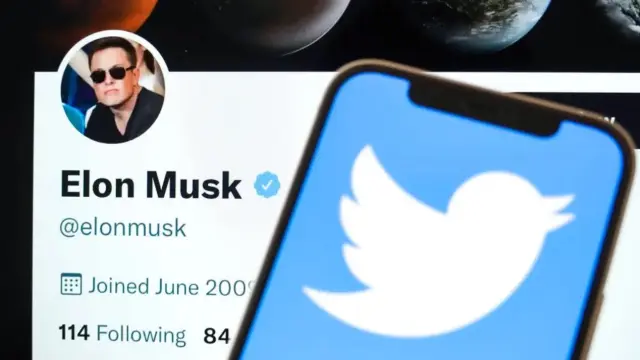Tap the white Twitter bird logo

coord(439,241)
